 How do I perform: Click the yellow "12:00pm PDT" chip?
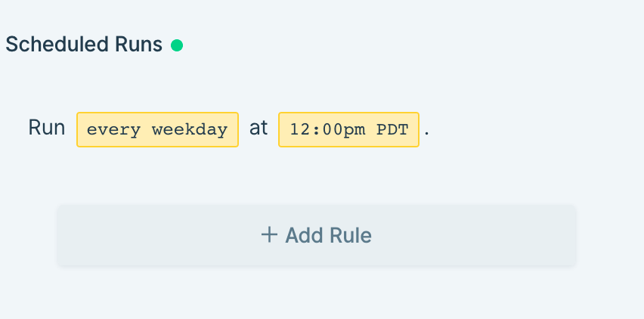[348, 129]
